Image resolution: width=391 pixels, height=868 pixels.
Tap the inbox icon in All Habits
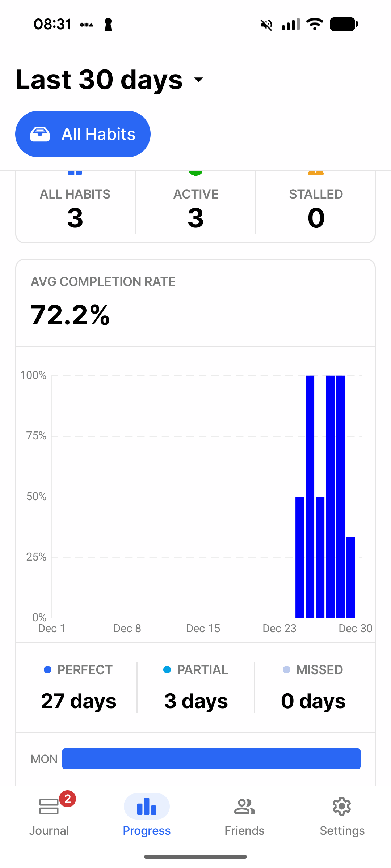(40, 134)
